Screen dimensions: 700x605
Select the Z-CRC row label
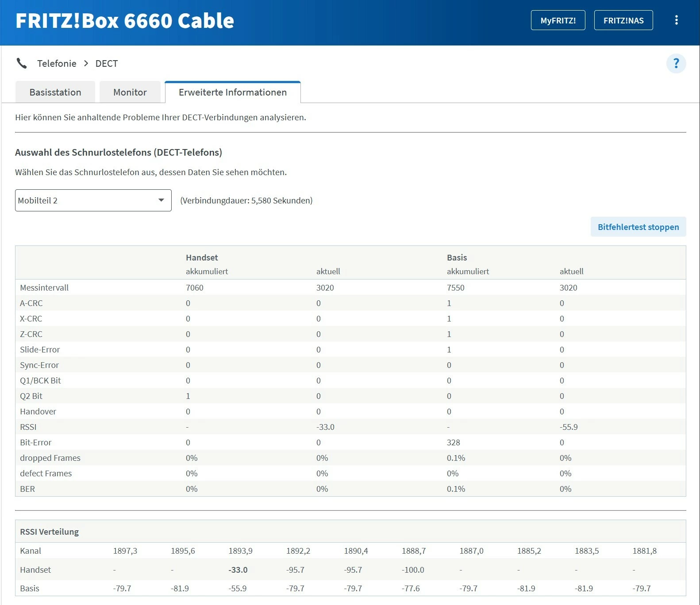tap(31, 334)
